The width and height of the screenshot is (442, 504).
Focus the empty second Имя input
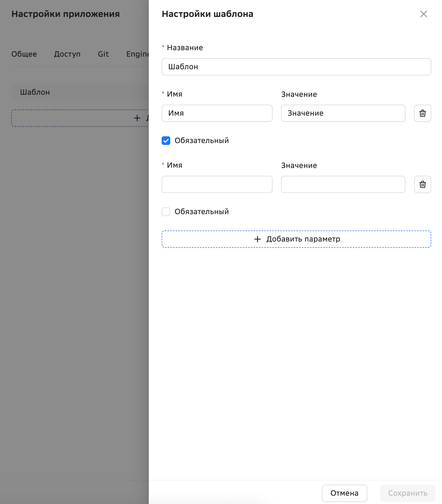[217, 184]
